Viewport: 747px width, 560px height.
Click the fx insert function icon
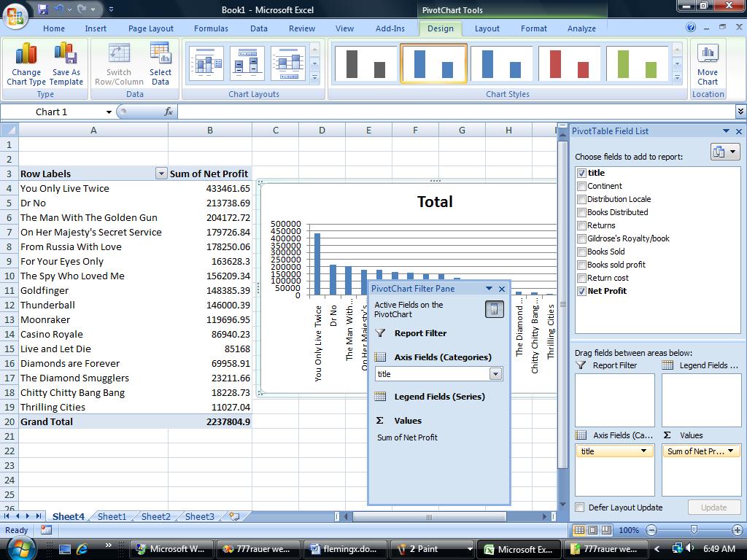169,112
